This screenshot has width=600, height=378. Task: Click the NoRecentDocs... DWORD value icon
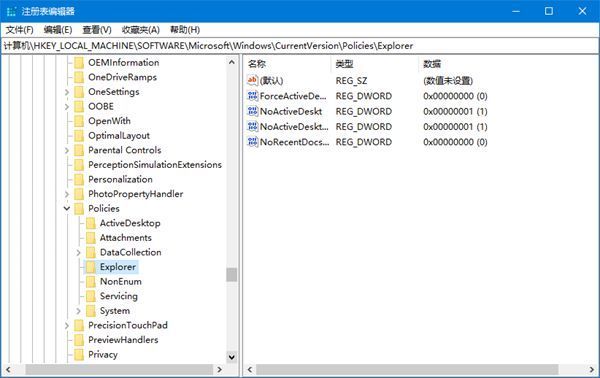pos(253,142)
